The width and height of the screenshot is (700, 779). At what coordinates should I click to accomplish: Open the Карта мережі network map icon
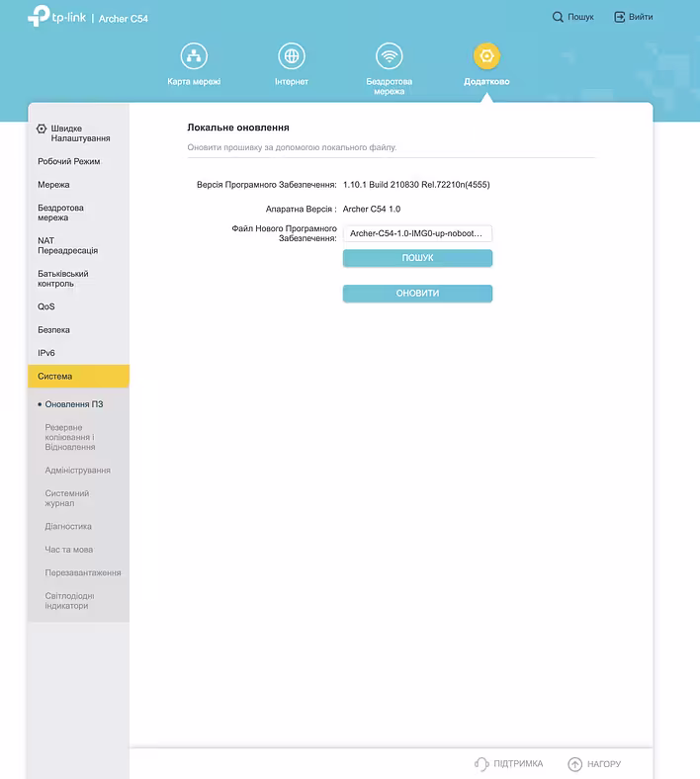194,55
